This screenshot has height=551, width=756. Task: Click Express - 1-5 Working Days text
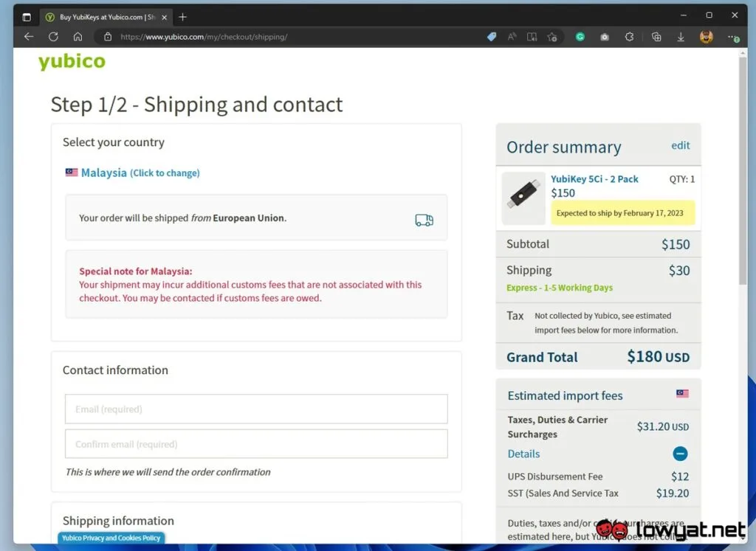[560, 288]
